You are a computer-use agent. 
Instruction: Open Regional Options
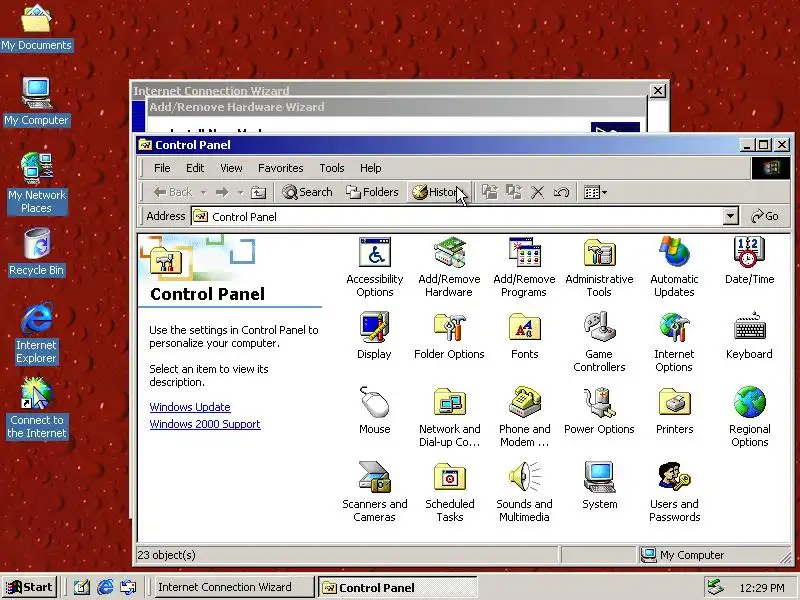pos(749,417)
